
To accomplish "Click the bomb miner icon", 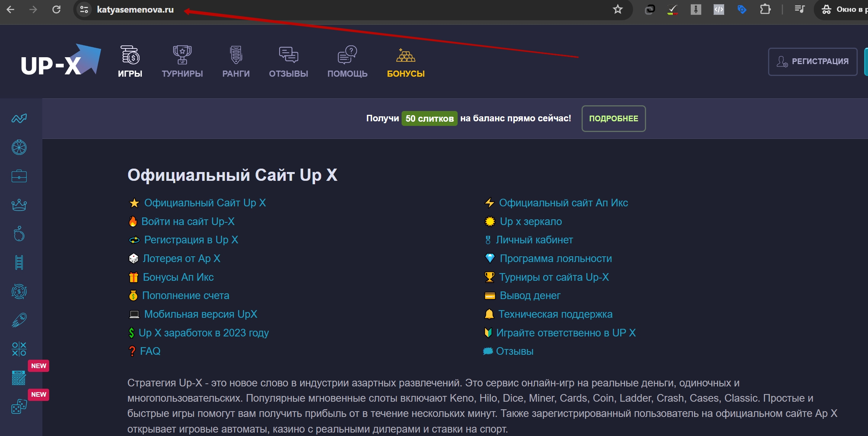I will tap(19, 234).
